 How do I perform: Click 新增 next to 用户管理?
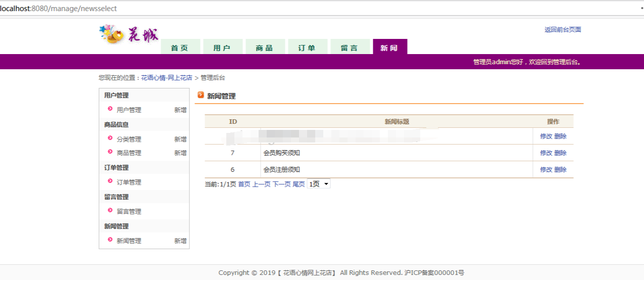180,110
